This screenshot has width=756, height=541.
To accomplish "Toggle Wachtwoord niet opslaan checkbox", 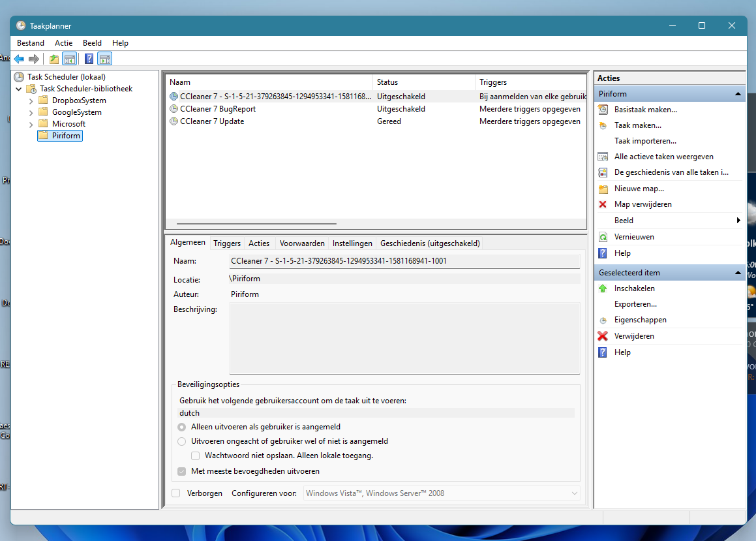I will [195, 456].
